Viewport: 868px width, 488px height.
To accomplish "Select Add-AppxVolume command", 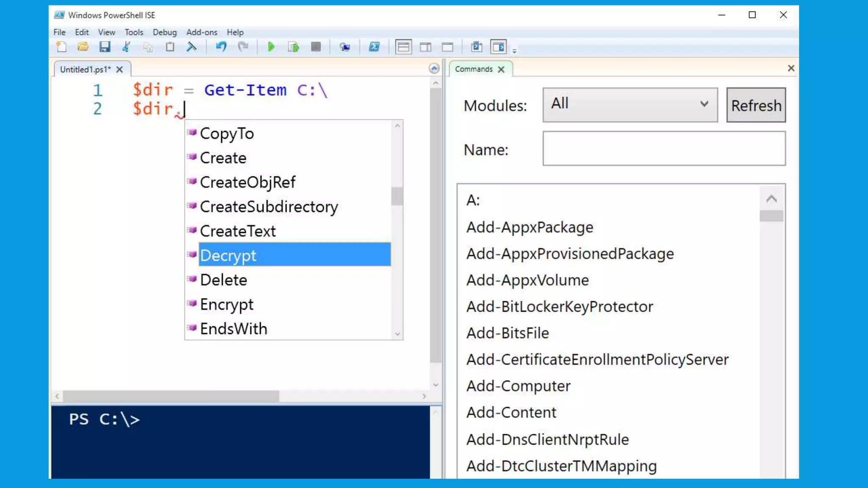I will [x=528, y=280].
